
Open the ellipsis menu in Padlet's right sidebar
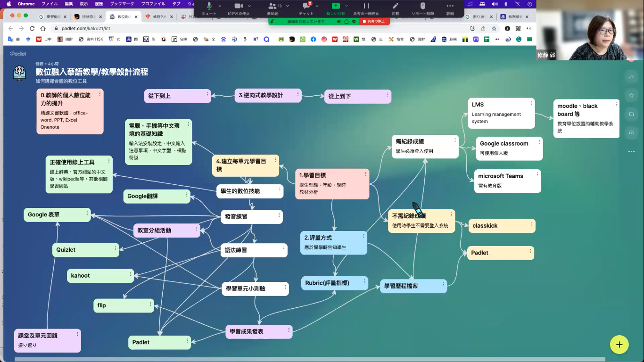click(631, 151)
